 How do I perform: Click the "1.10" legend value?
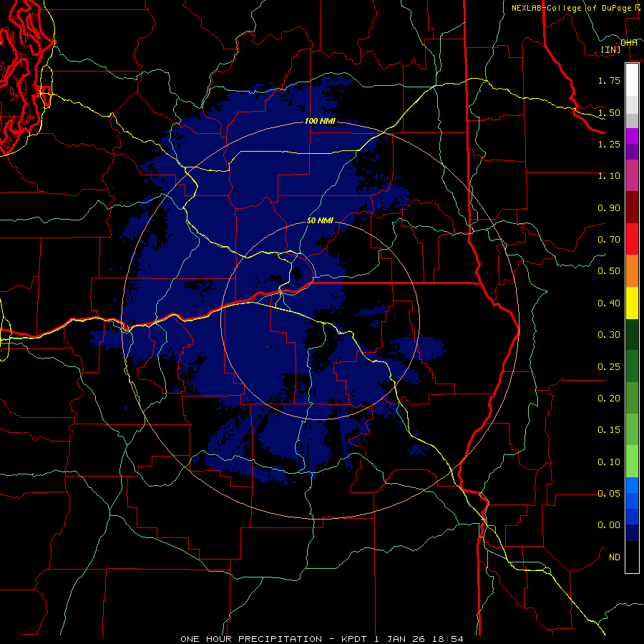pyautogui.click(x=609, y=175)
